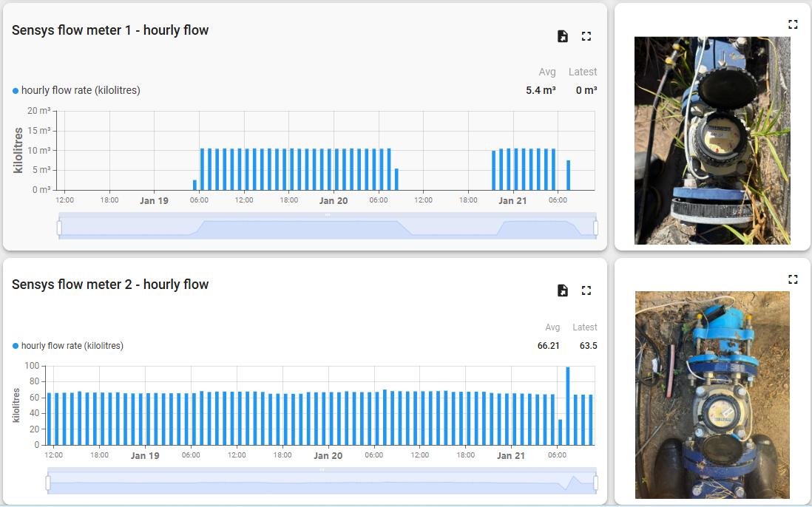
Task: Open the export document icon on flow meter 2 chart
Action: [563, 290]
